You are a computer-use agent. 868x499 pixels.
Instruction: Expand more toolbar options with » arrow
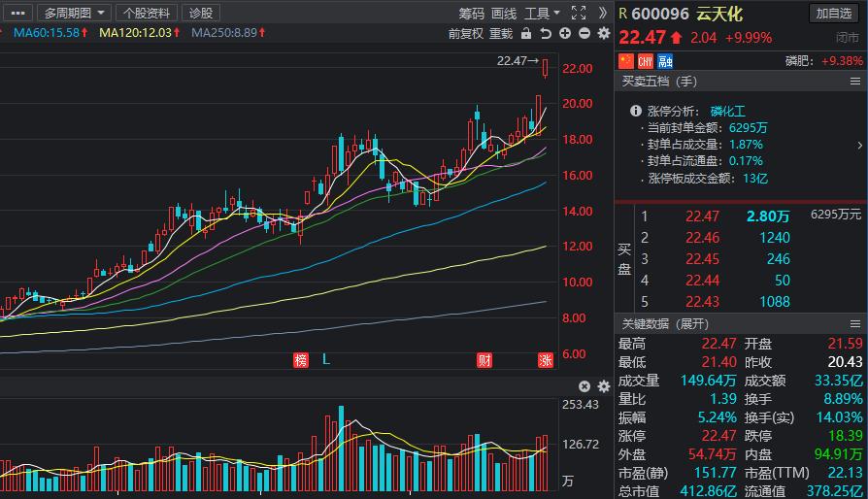pyautogui.click(x=603, y=13)
